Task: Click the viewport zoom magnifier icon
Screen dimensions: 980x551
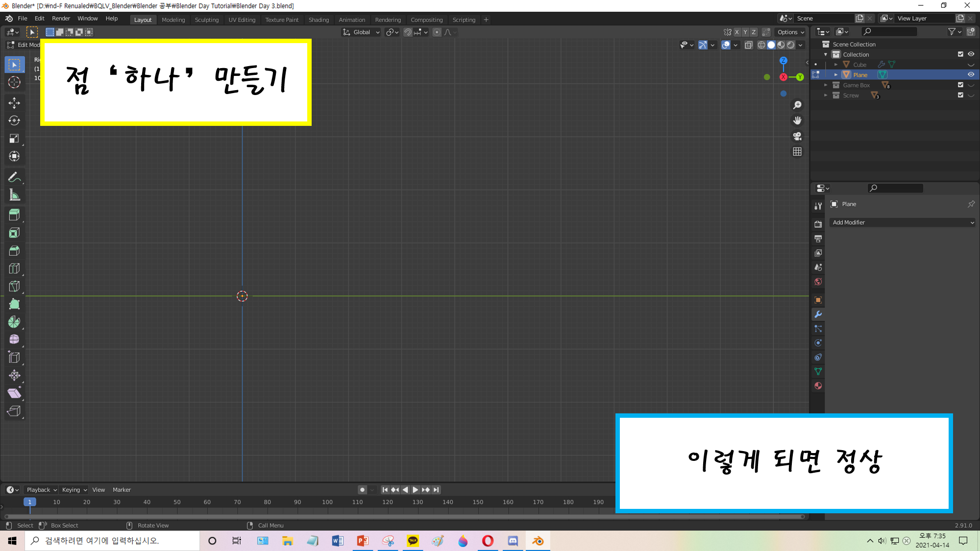Action: pos(797,105)
